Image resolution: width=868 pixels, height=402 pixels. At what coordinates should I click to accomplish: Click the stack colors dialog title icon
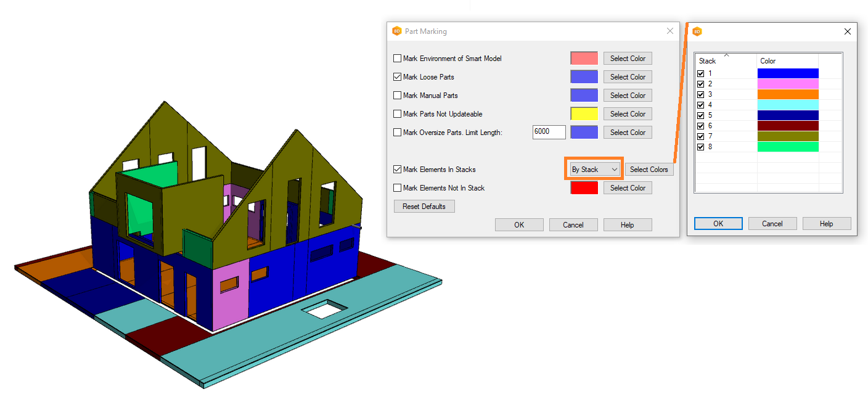pos(697,31)
